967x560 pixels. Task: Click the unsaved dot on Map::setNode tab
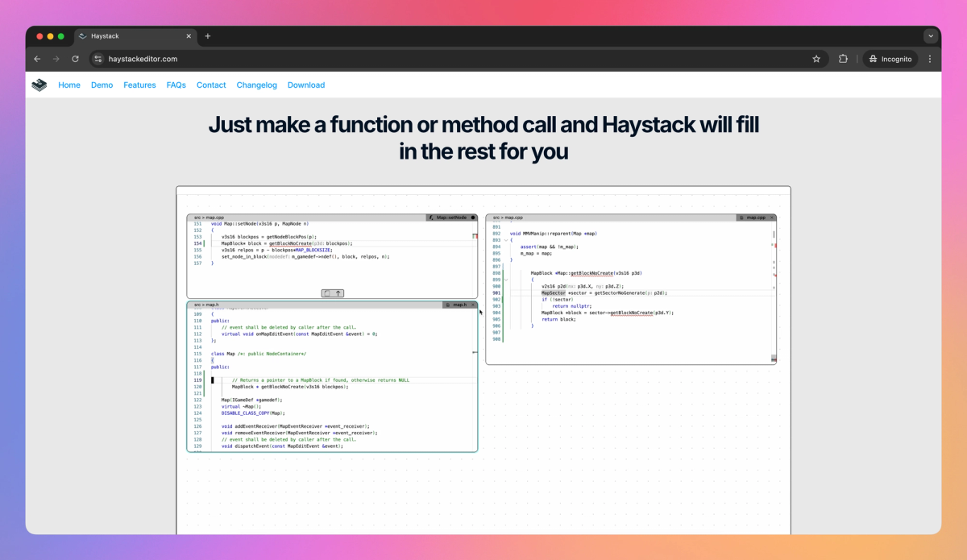click(473, 218)
